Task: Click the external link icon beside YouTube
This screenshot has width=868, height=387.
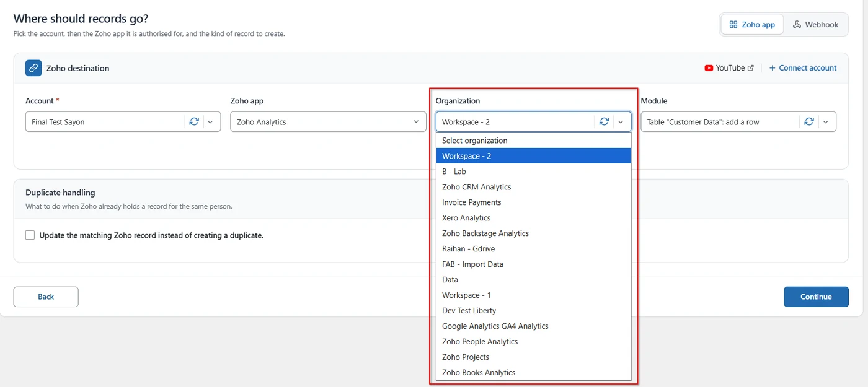Action: point(751,68)
